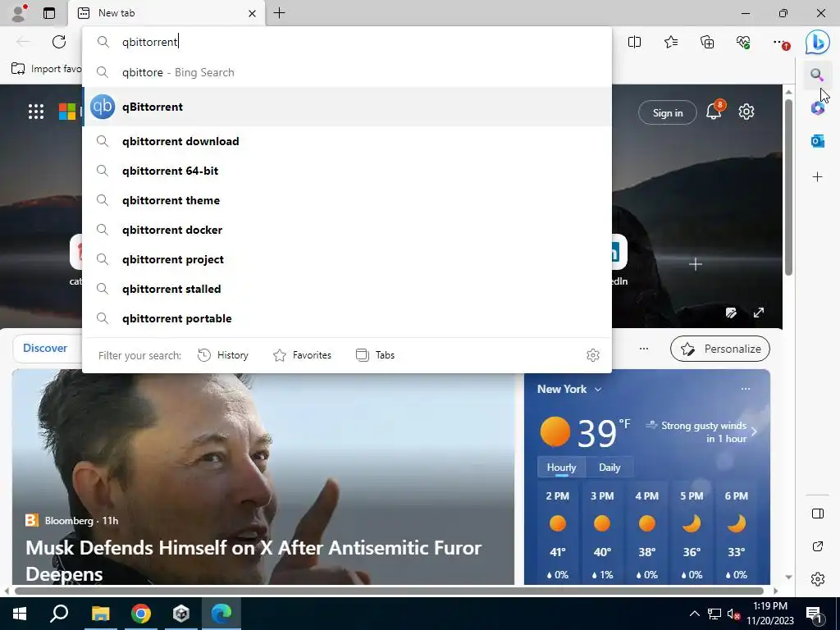
Task: Click the vertical page scrollbar
Action: [788, 188]
